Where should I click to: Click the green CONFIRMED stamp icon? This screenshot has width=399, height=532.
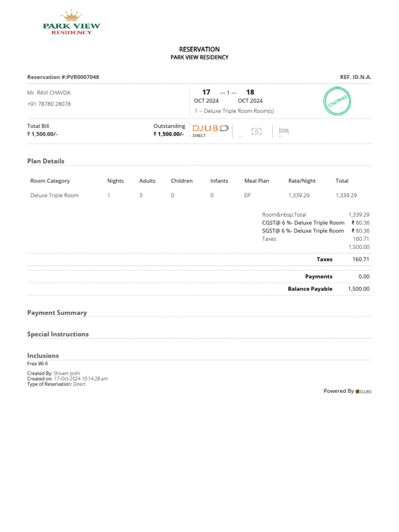point(337,101)
